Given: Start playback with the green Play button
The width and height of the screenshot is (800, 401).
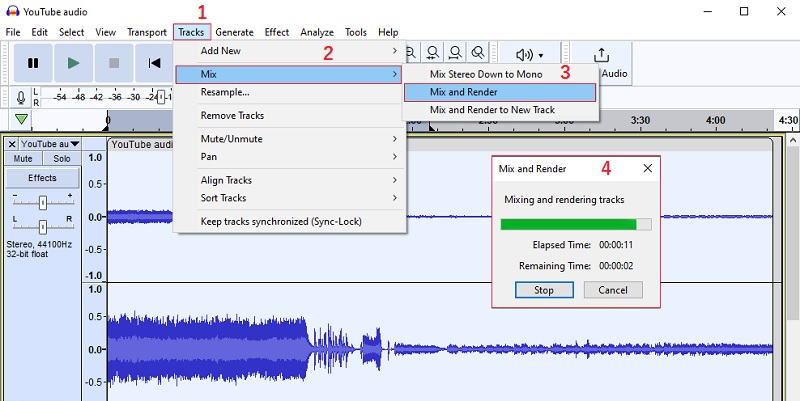Looking at the screenshot, I should tap(73, 63).
